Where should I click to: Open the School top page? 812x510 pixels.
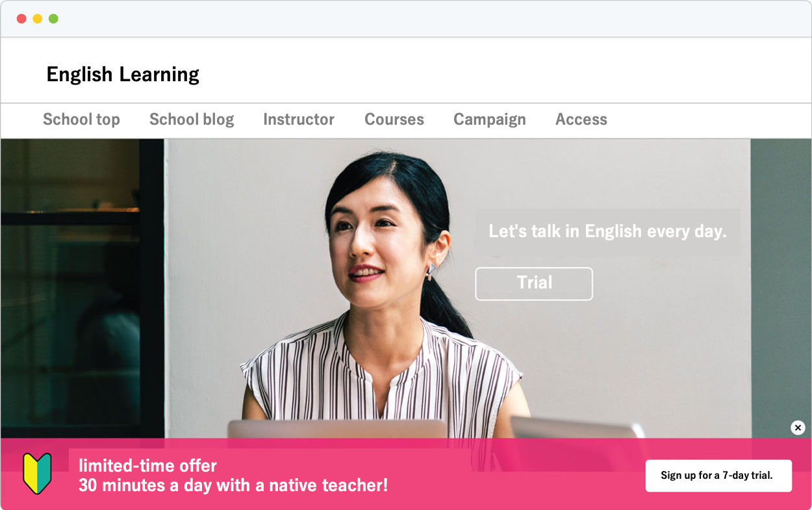coord(81,120)
